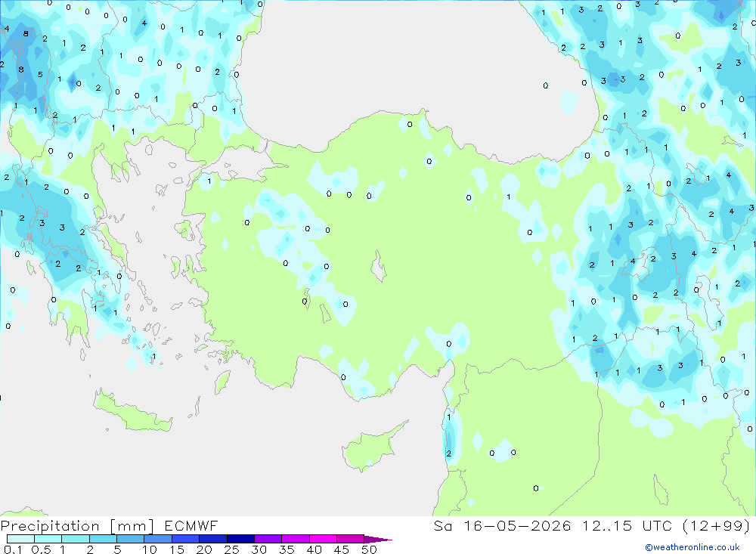
Task: Click the "Sa" weekday abbreviation
Action: pyautogui.click(x=442, y=525)
